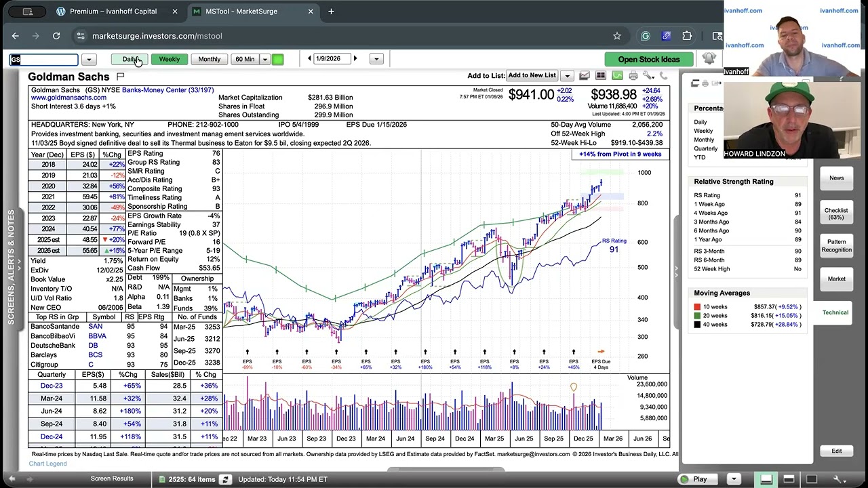Expand the Add to List dropdown arrow
The width and height of the screenshot is (868, 488).
pyautogui.click(x=567, y=76)
